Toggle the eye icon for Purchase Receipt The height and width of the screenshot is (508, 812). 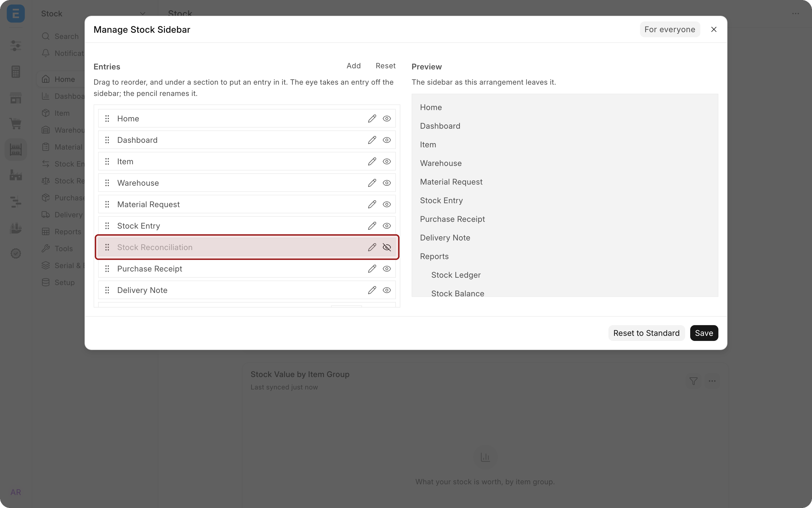point(387,269)
